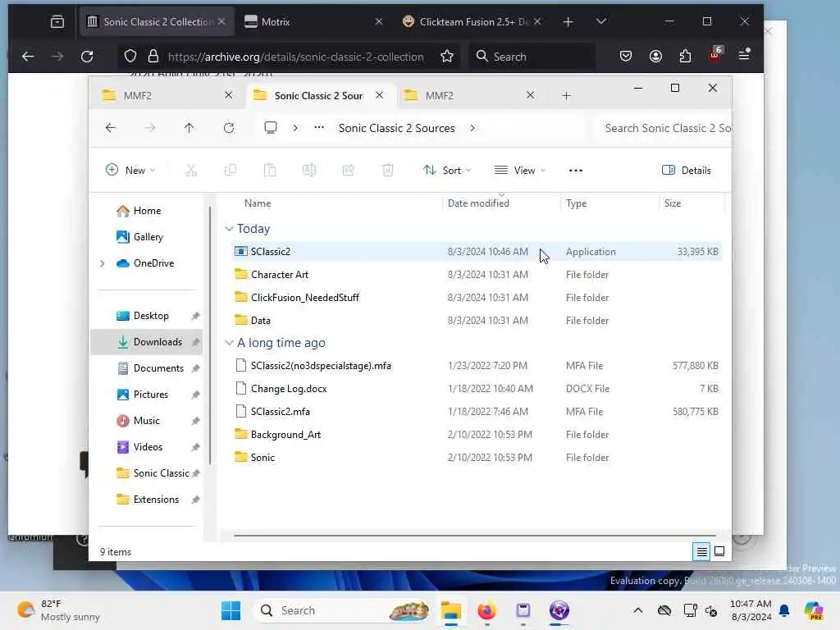Show hidden system tray icons
840x630 pixels.
[637, 610]
